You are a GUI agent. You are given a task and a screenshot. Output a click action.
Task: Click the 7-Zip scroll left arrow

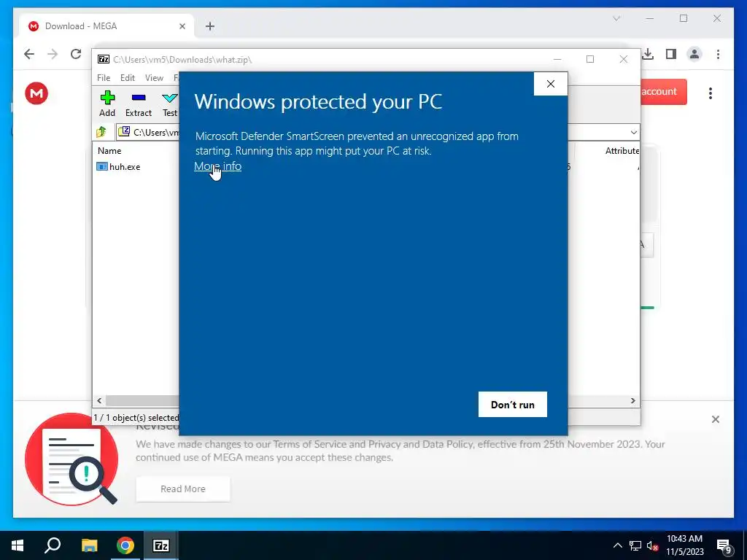point(99,400)
